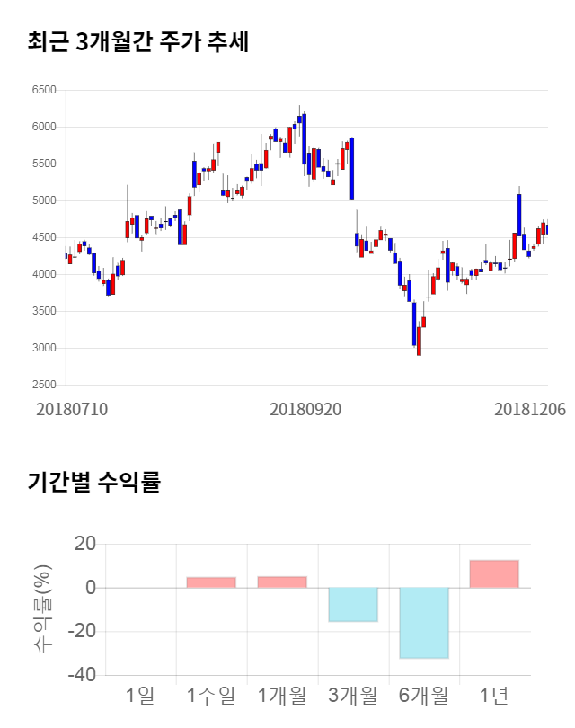Select the 6개월 blue negative bar
The image size is (575, 728).
tap(424, 623)
